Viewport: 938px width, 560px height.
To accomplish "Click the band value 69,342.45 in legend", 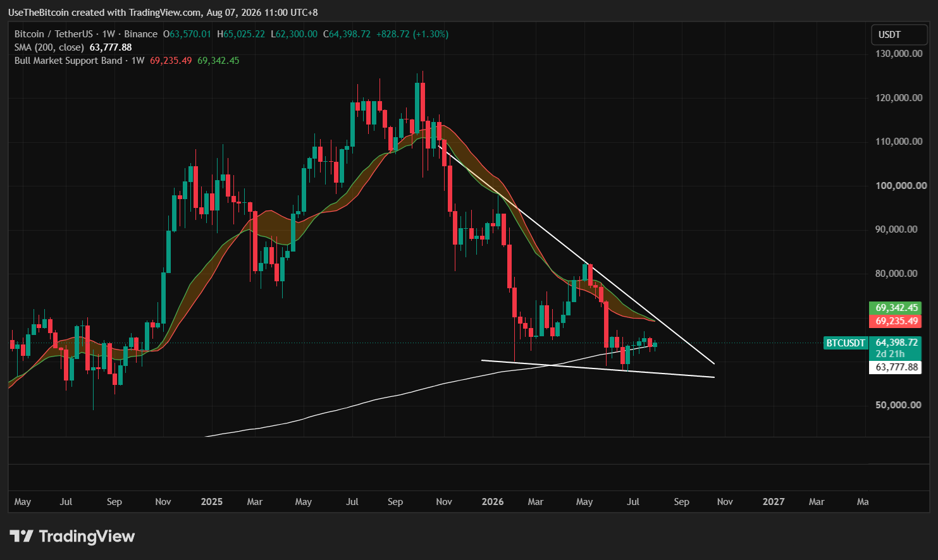I will [218, 61].
